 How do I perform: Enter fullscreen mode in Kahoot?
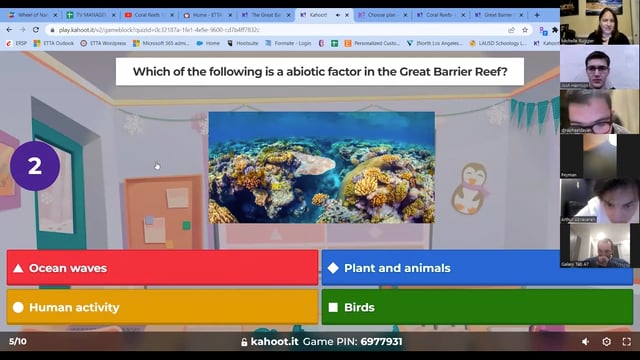coord(627,342)
